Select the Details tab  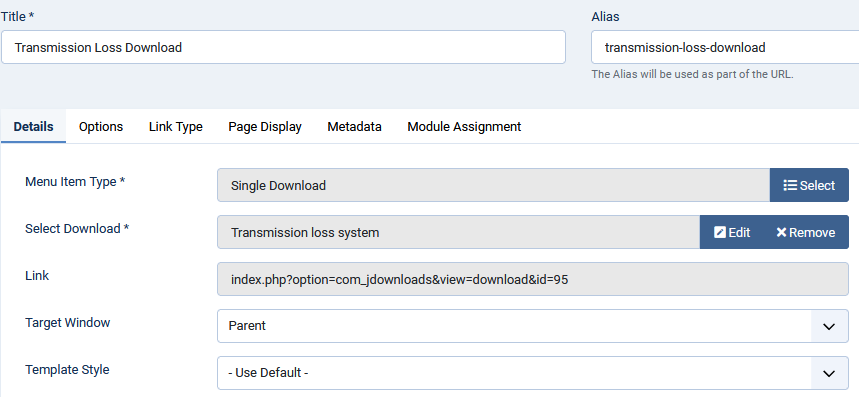(x=33, y=126)
